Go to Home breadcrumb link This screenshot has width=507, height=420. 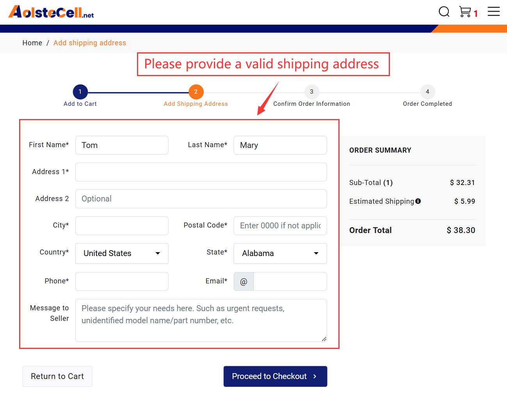coord(32,43)
